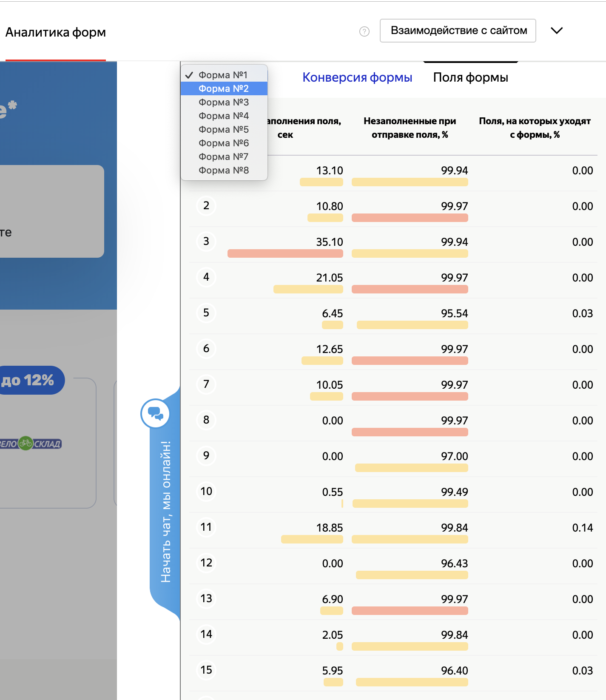Screen dimensions: 606x700
Task: Choose Форма №3 in the dropdown list
Action: pos(224,102)
